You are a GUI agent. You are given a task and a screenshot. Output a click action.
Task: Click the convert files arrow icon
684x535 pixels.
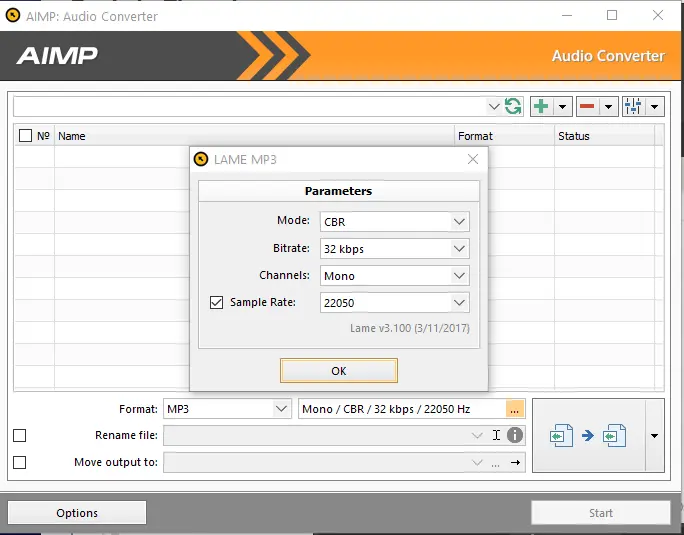pyautogui.click(x=588, y=435)
